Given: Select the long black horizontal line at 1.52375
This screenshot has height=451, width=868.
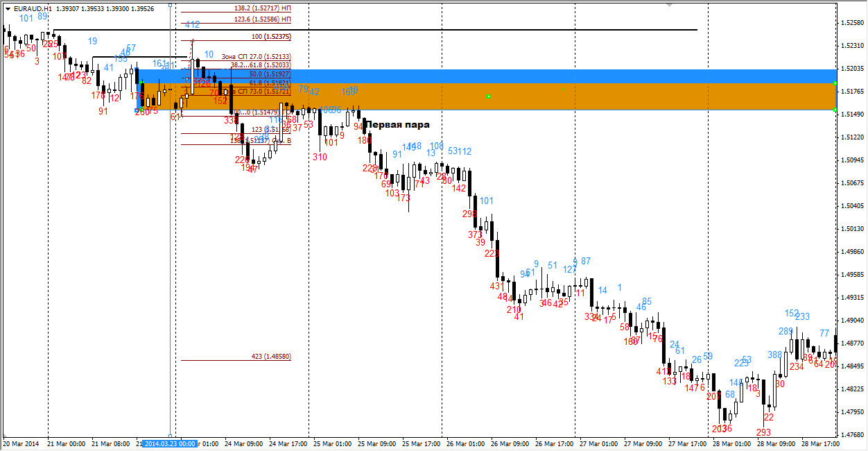Looking at the screenshot, I should (374, 30).
